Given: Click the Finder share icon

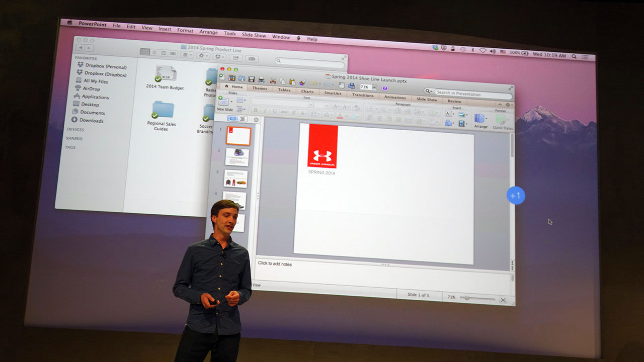Looking at the screenshot, I should (x=235, y=58).
